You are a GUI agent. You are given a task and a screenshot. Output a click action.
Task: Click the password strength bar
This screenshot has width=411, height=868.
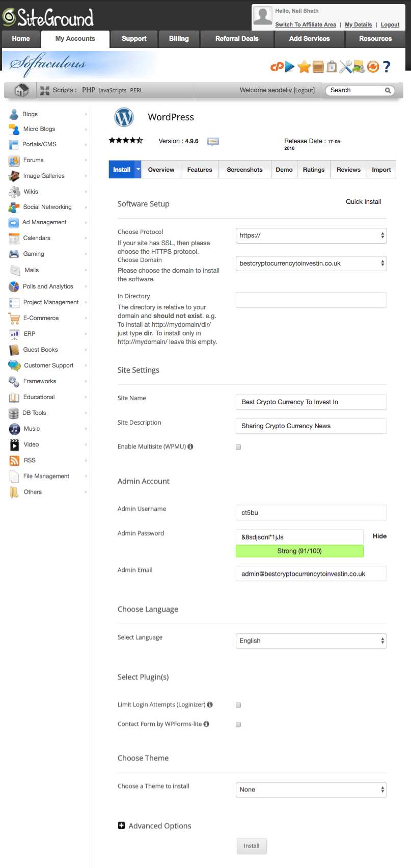pyautogui.click(x=299, y=551)
